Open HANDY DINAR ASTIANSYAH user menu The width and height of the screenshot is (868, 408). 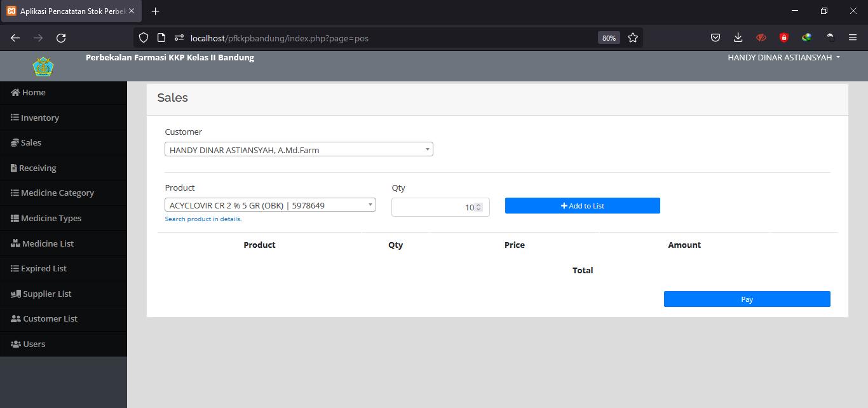pos(783,57)
